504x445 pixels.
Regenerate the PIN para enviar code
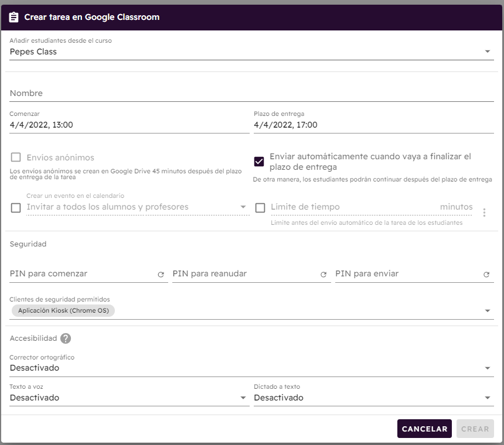486,274
